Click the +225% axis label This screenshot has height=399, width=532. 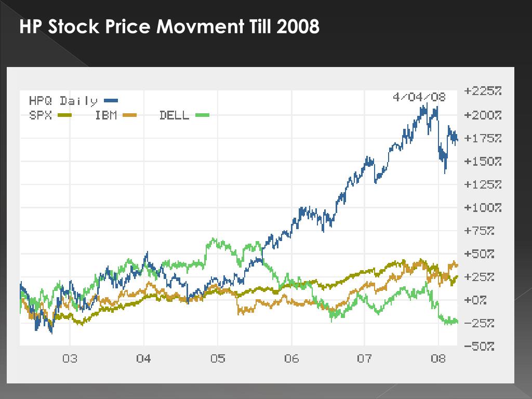point(483,91)
